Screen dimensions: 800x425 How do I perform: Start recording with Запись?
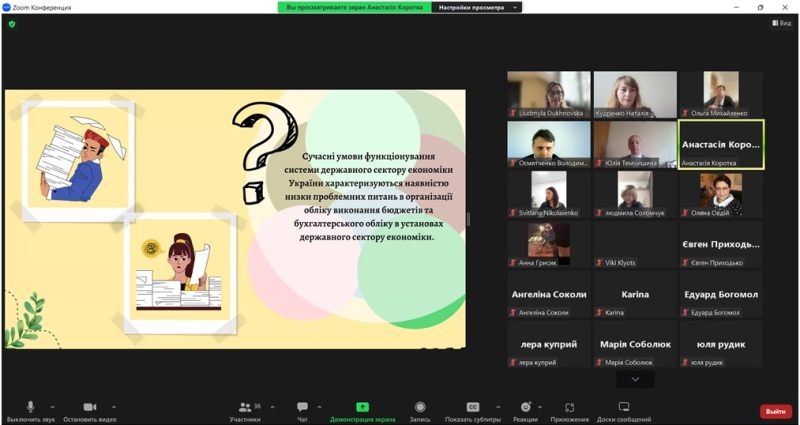point(420,412)
